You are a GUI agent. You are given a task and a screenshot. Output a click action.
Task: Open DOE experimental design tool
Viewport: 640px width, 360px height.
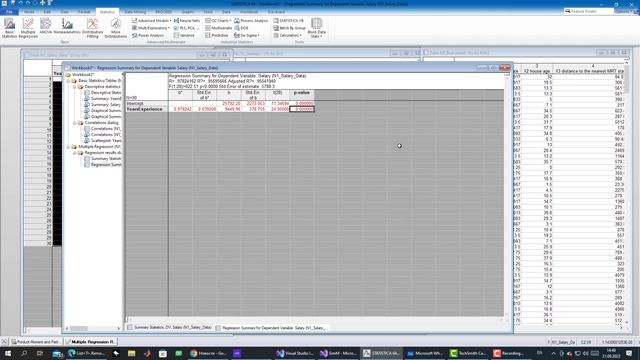coord(241,28)
